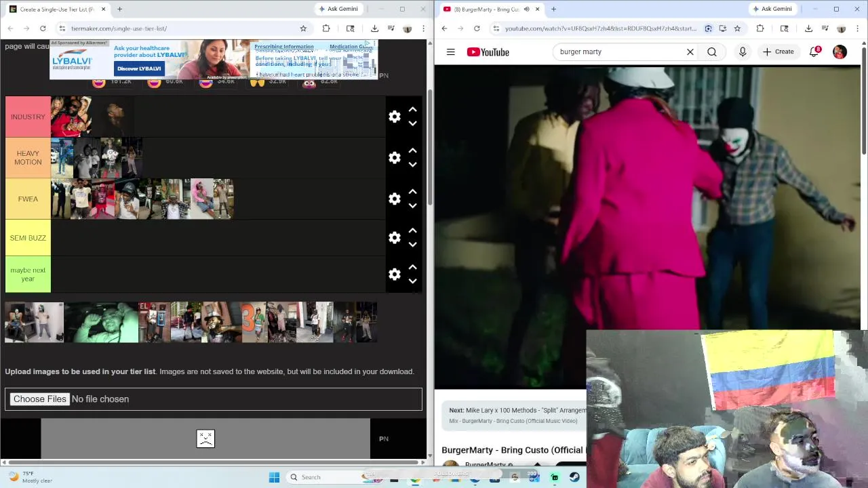
Task: Click the YouTube Create button
Action: [x=778, y=52]
